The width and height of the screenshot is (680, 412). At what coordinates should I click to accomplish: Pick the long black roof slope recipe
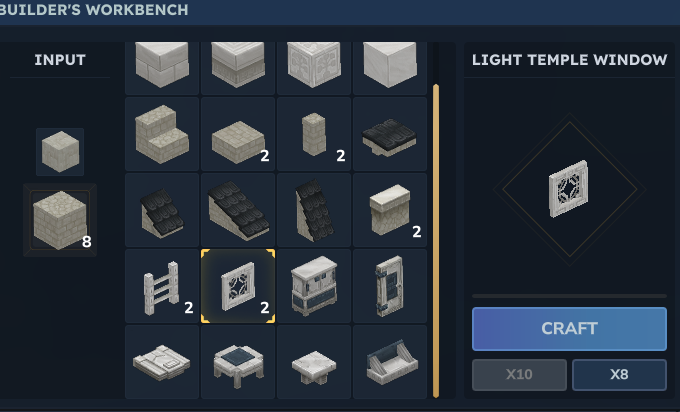tap(238, 210)
